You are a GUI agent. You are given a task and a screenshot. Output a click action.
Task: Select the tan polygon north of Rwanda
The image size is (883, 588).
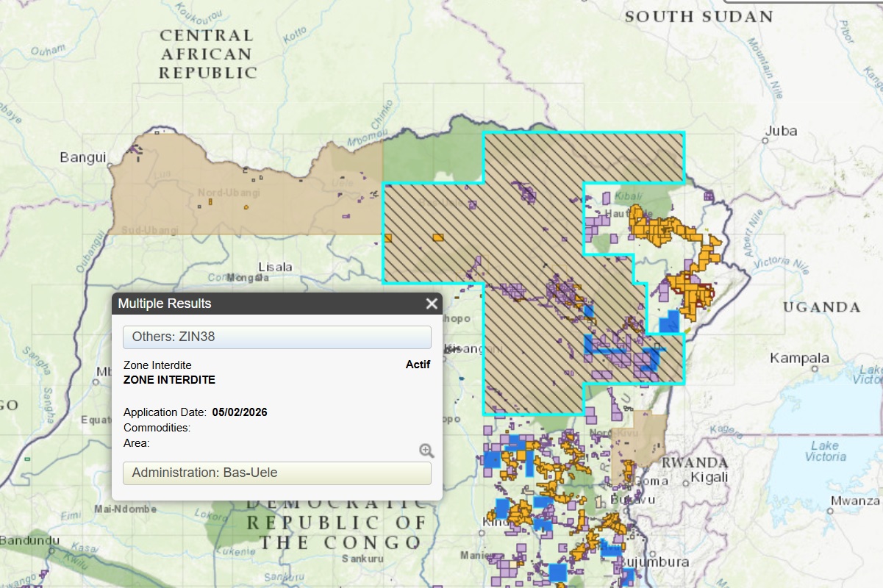pyautogui.click(x=640, y=437)
